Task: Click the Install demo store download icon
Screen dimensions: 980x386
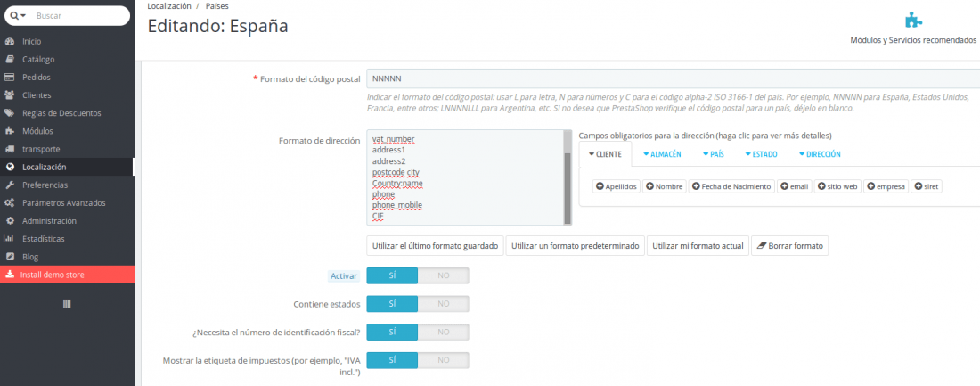Action: click(10, 275)
